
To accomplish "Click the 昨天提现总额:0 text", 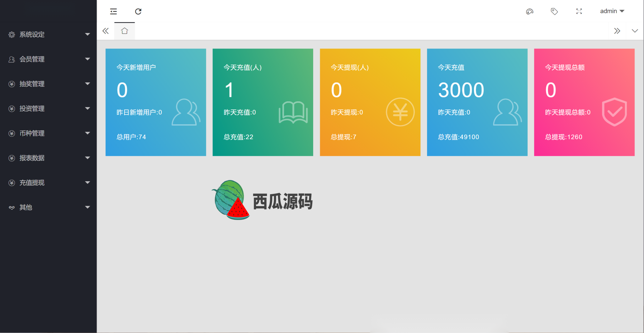I will pos(568,112).
